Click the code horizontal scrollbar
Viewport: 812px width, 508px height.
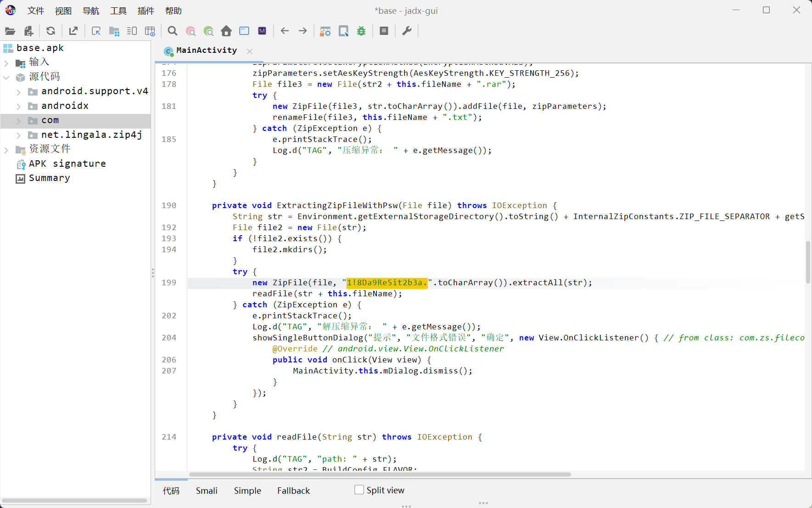[x=380, y=474]
